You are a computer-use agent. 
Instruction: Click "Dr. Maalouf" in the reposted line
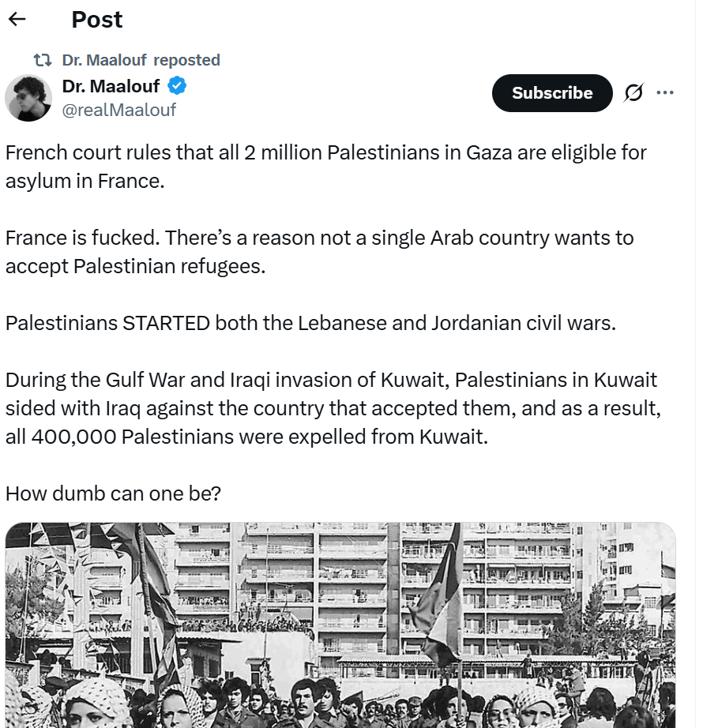coord(104,60)
